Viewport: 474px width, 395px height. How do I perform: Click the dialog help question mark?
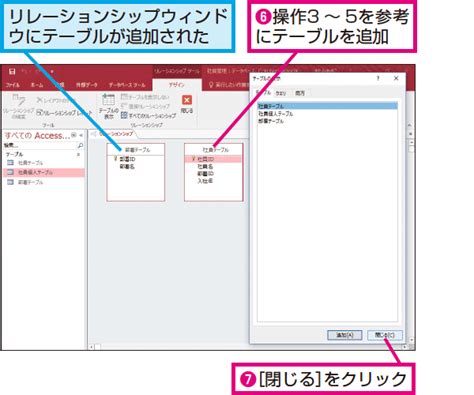378,78
